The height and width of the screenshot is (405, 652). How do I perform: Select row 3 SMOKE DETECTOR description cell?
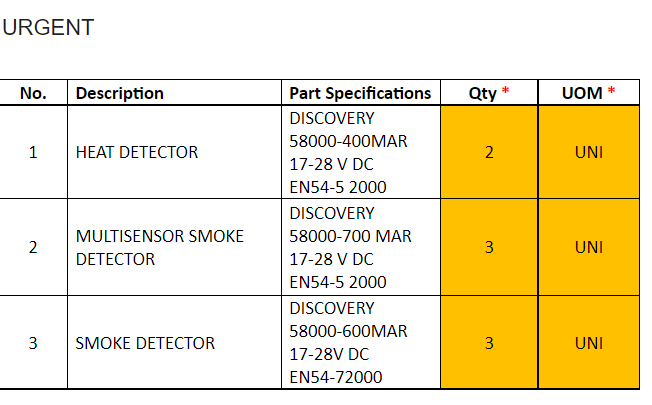point(145,343)
